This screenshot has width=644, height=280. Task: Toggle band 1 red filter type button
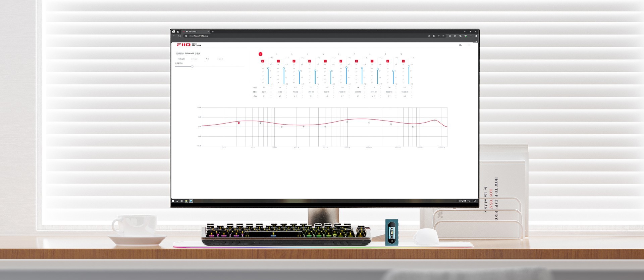coord(263,61)
